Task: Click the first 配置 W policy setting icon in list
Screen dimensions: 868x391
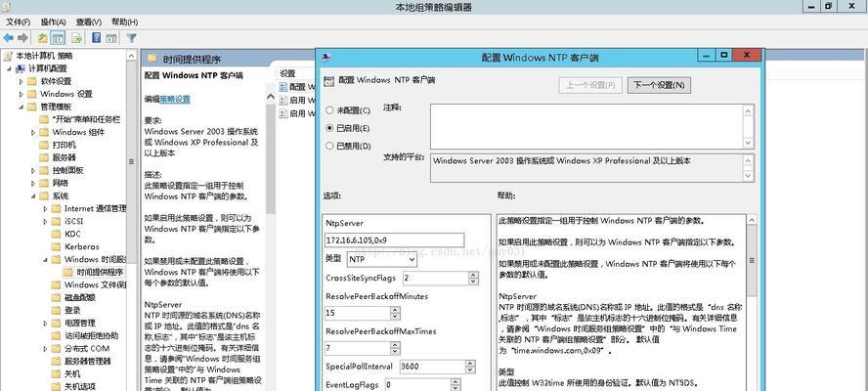Action: click(284, 87)
